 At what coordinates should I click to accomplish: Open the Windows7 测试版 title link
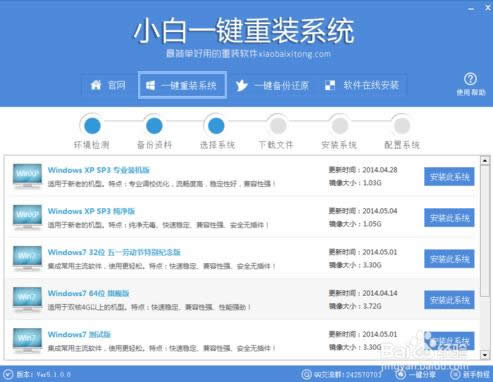[79, 334]
